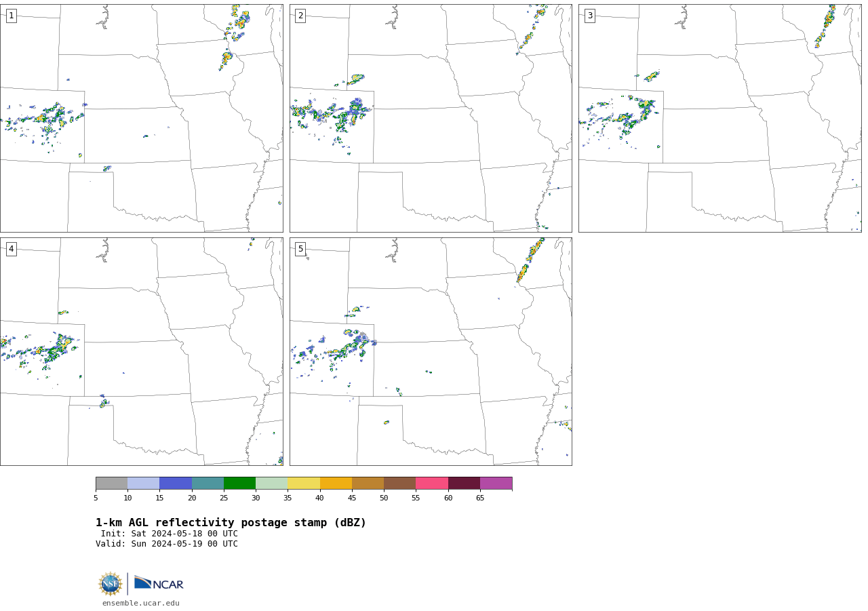Select the pale green 30-35 dBZ swatch
This screenshot has height=611, width=868.
pyautogui.click(x=272, y=484)
